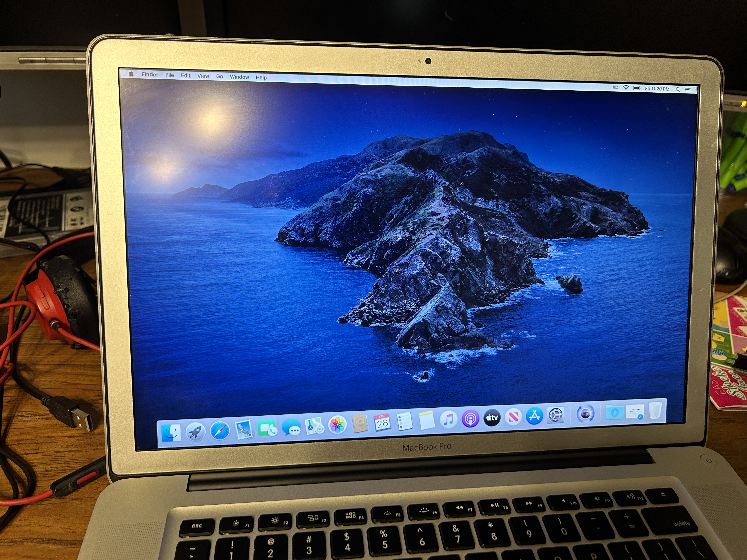Open Downloads folder stack in Dock
The width and height of the screenshot is (747, 560).
point(615,412)
